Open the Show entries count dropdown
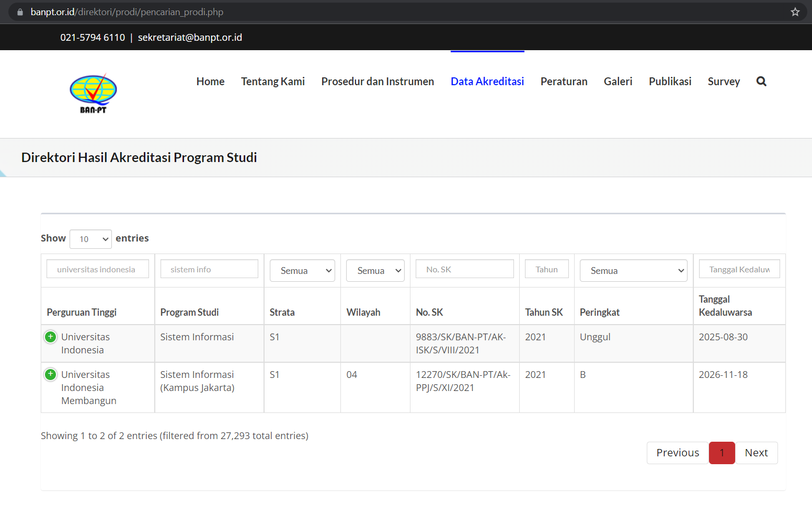 (90, 239)
